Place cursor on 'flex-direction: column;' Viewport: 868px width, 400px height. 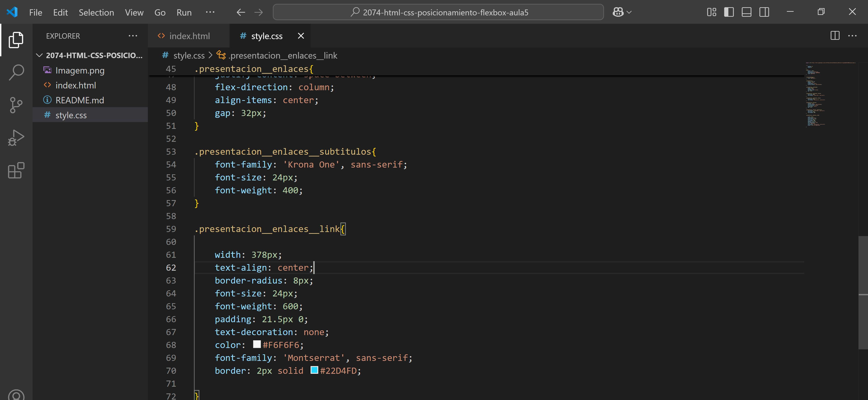point(274,87)
